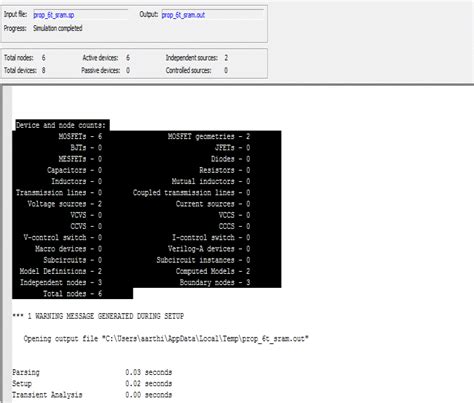
Task: Place cursor on 'MOSFETs - 6' line
Action: [80, 136]
